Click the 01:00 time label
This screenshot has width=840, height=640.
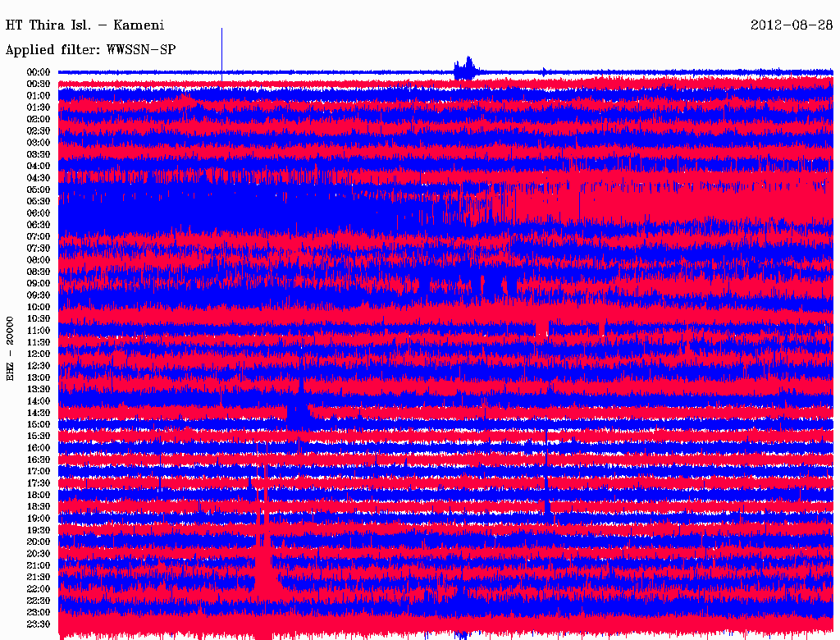click(x=39, y=95)
